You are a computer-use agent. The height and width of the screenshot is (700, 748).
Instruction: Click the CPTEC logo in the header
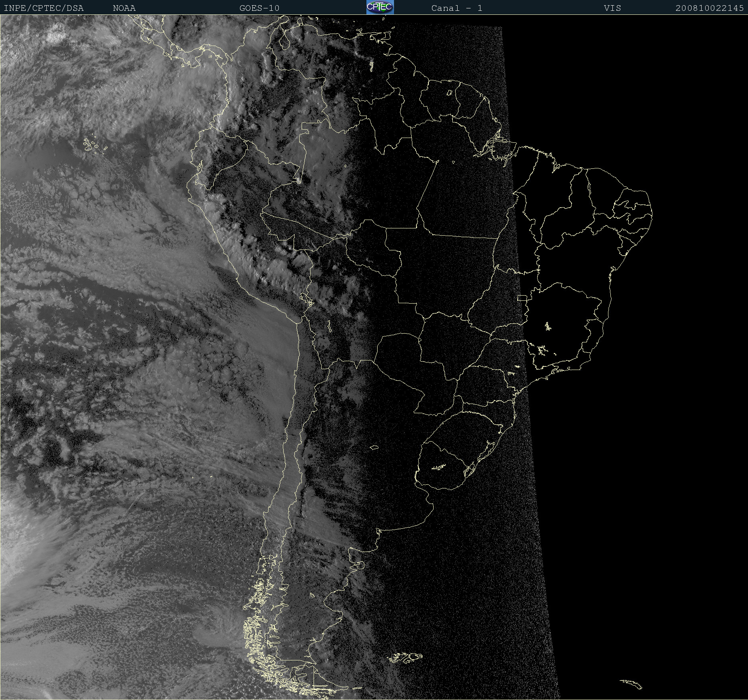(380, 7)
